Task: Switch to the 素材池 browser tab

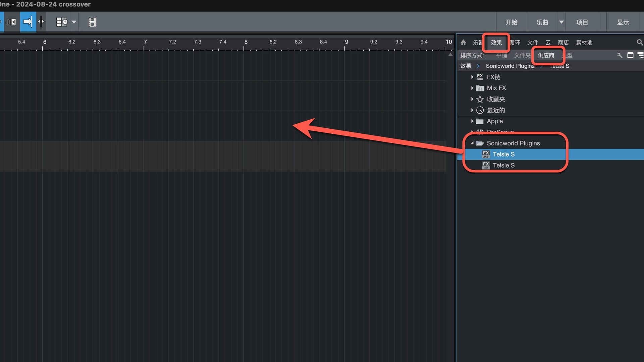Action: (584, 43)
